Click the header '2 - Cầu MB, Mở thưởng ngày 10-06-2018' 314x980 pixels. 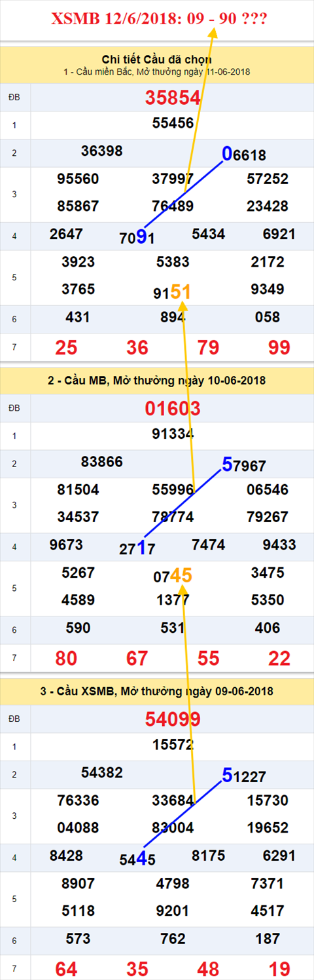(156, 381)
